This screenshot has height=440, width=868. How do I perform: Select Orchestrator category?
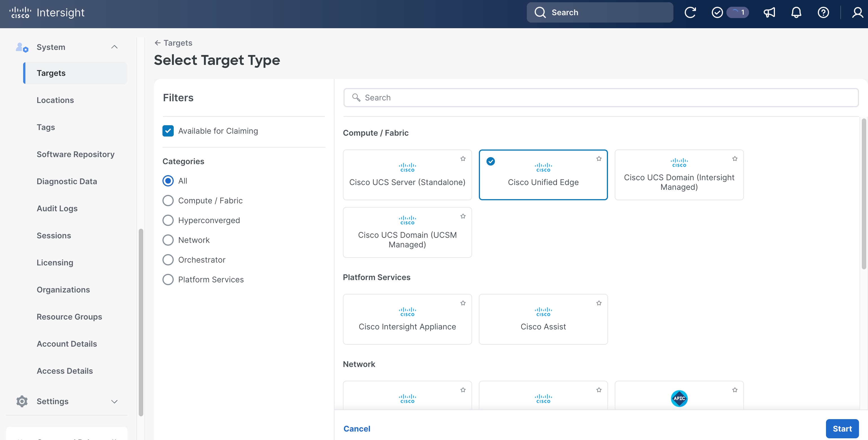[x=168, y=260]
